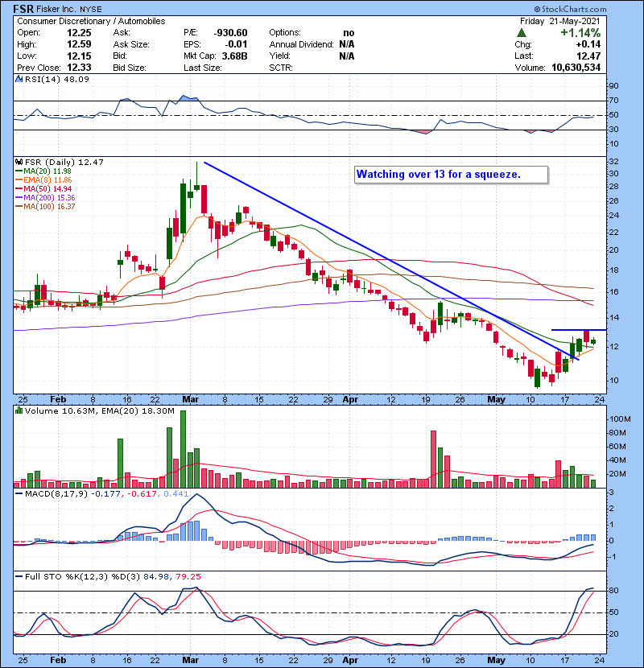
Task: Click the 90 label on RSI axis
Action: pos(613,86)
